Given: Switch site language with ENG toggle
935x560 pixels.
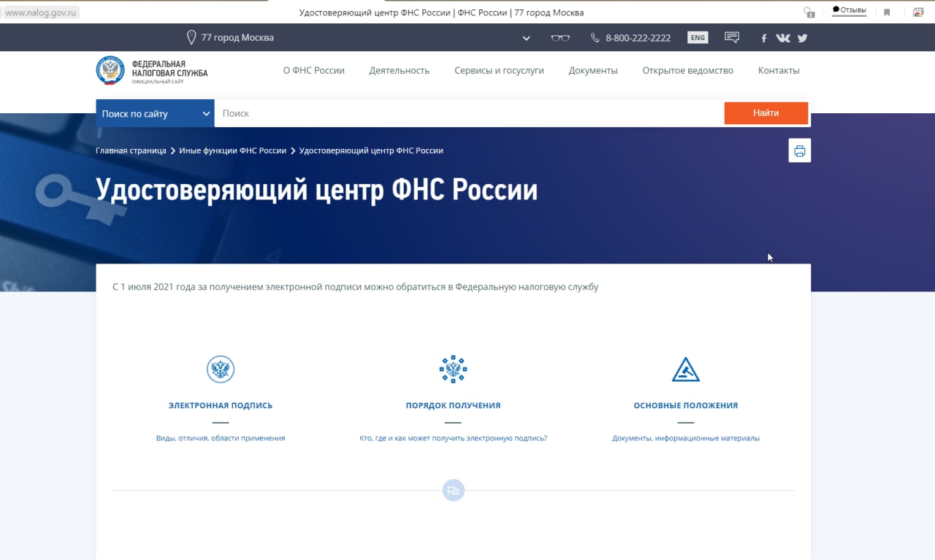Looking at the screenshot, I should click(698, 38).
